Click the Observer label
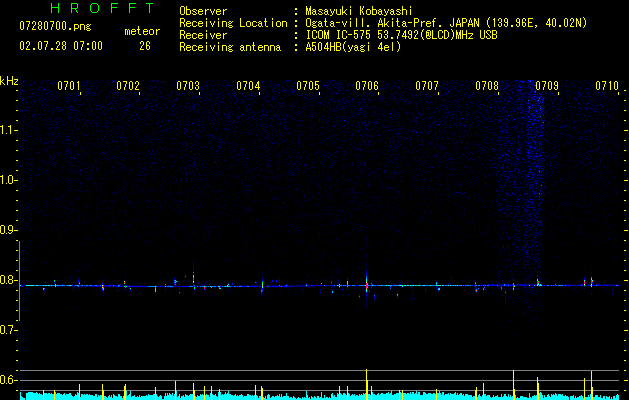The image size is (629, 400). click(x=203, y=11)
